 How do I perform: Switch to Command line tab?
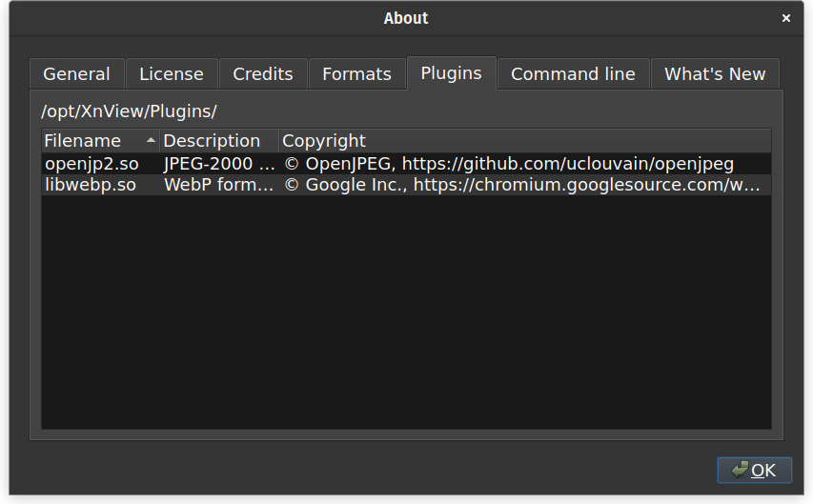tap(573, 74)
